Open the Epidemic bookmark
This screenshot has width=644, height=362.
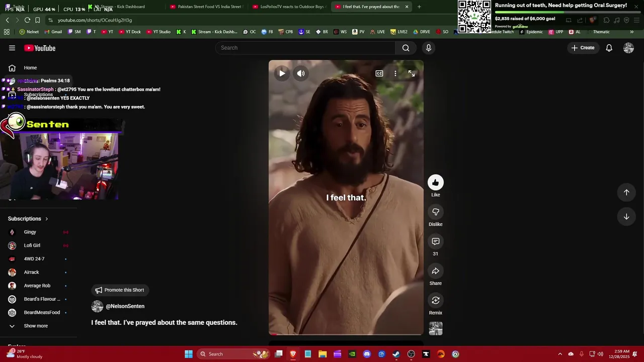531,32
